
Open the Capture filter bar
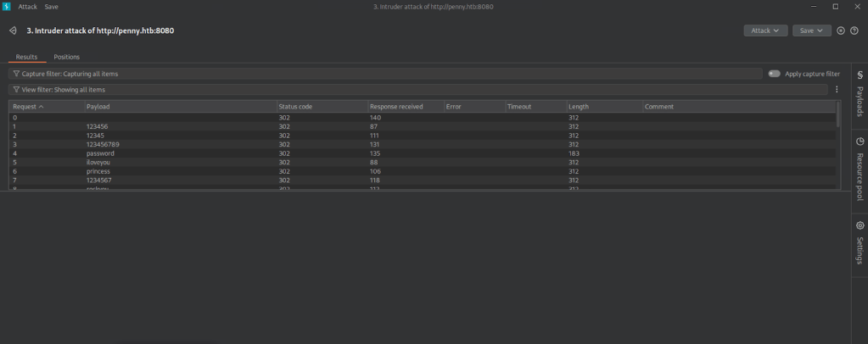click(x=382, y=74)
